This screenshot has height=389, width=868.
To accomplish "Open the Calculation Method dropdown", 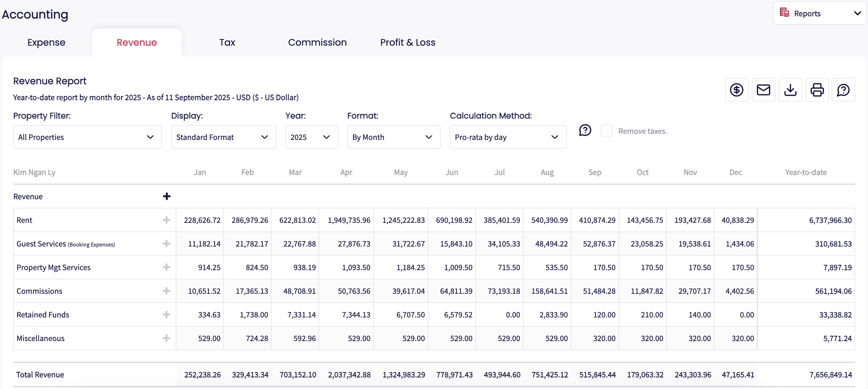I will pos(508,137).
